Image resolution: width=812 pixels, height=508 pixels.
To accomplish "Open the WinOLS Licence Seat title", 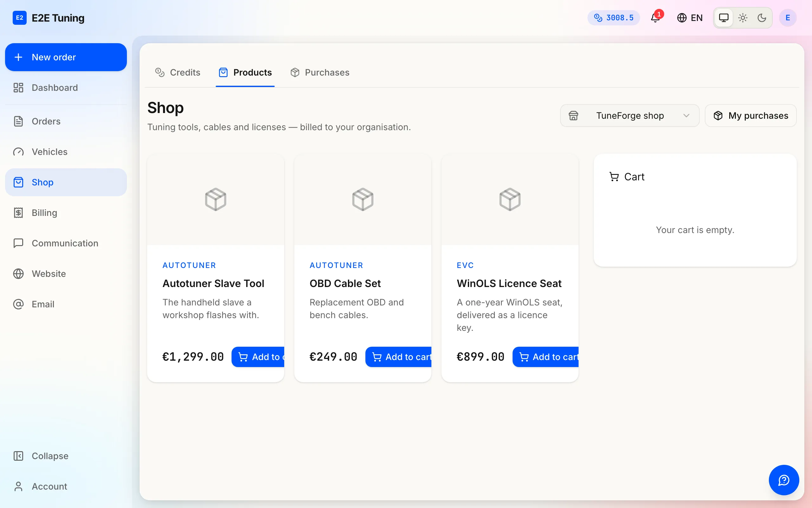I will [x=509, y=284].
